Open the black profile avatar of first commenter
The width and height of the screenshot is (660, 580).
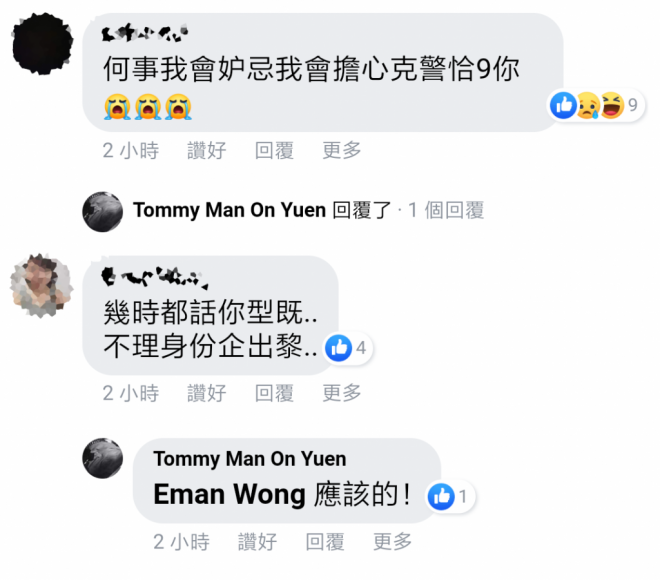43,43
